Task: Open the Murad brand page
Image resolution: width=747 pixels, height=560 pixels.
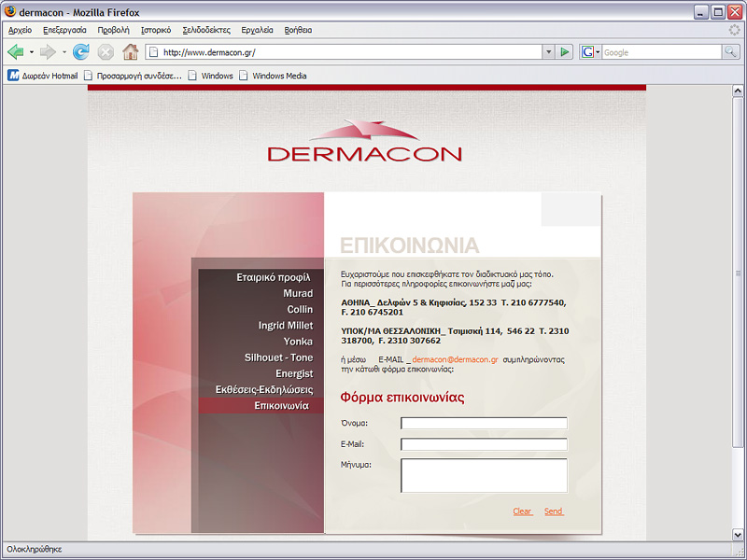Action: pos(298,293)
